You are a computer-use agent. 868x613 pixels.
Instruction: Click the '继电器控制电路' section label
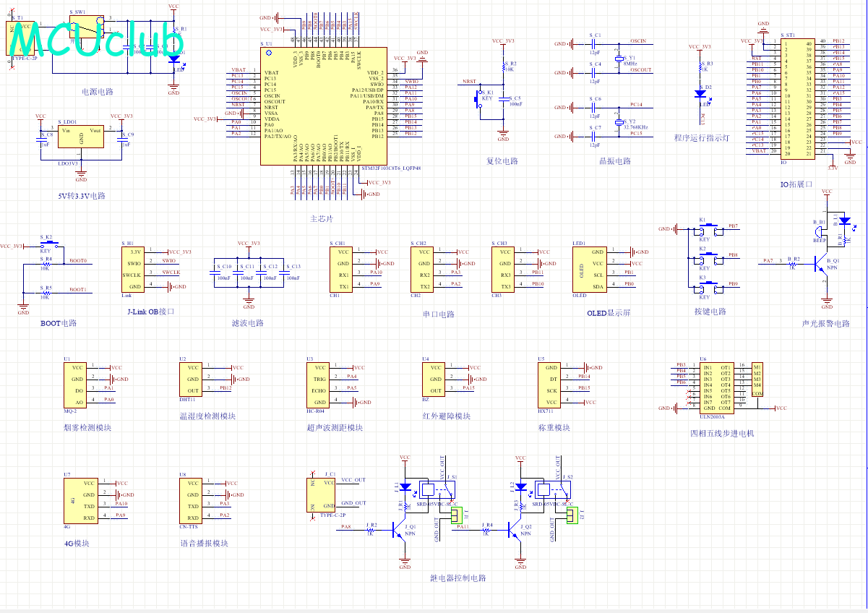458,578
